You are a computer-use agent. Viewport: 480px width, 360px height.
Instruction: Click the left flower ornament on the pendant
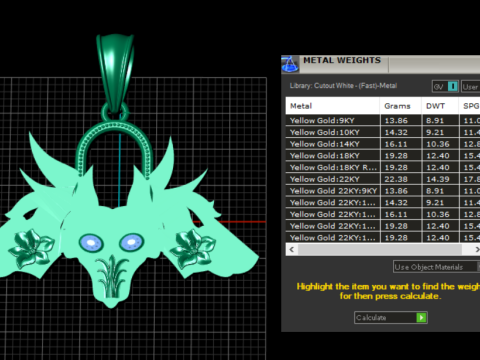pyautogui.click(x=31, y=248)
